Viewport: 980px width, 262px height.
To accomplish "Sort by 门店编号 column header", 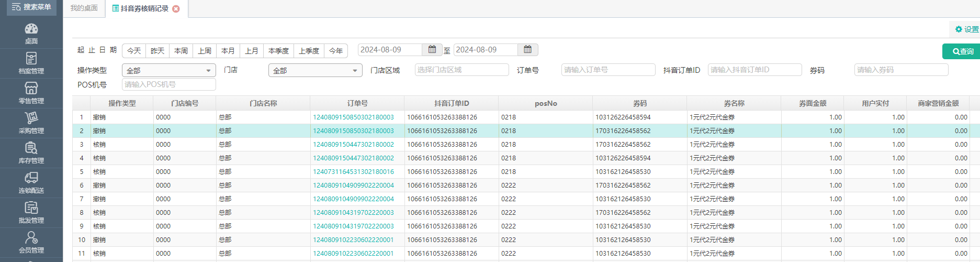I will point(185,103).
